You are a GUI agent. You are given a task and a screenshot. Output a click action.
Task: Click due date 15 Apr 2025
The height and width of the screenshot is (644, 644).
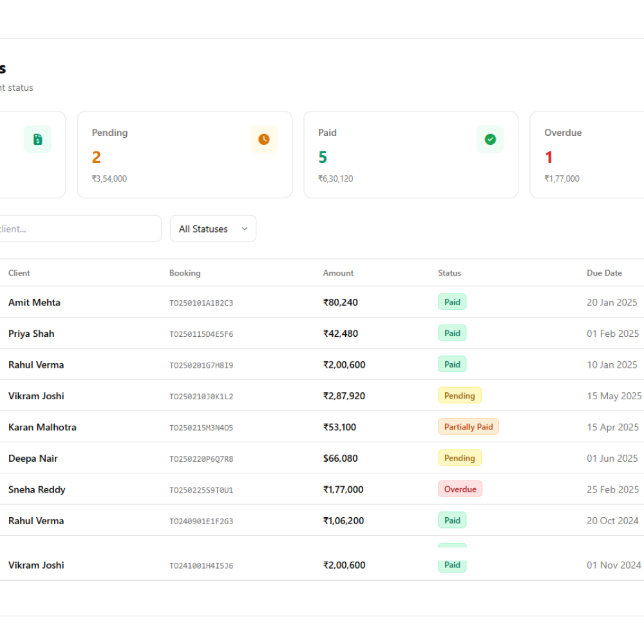[x=613, y=427]
